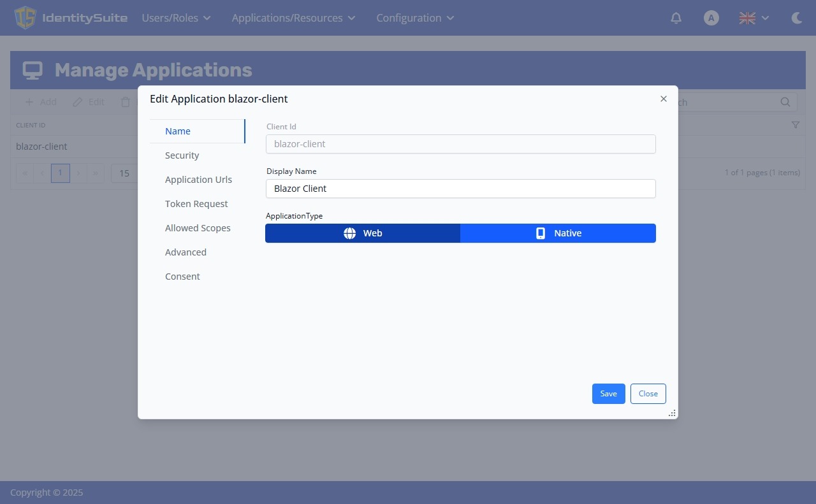This screenshot has height=504, width=816.
Task: Click the search magnifier icon
Action: coord(785,102)
